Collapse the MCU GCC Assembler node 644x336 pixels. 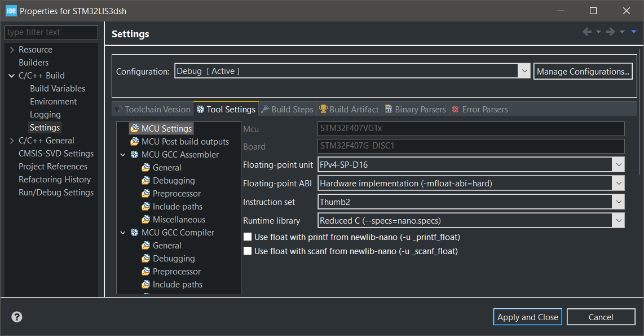pyautogui.click(x=123, y=155)
